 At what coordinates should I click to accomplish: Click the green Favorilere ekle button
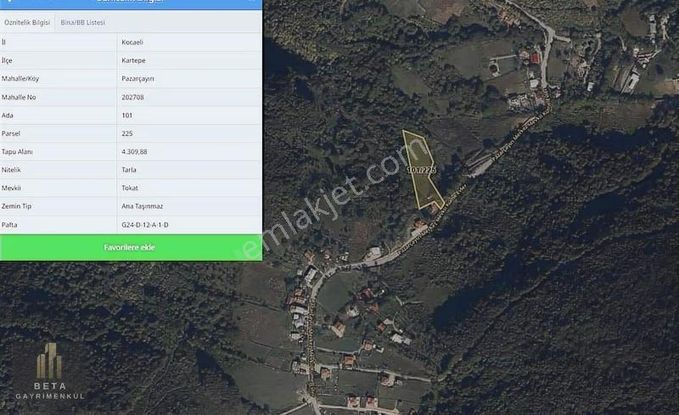pyautogui.click(x=131, y=247)
